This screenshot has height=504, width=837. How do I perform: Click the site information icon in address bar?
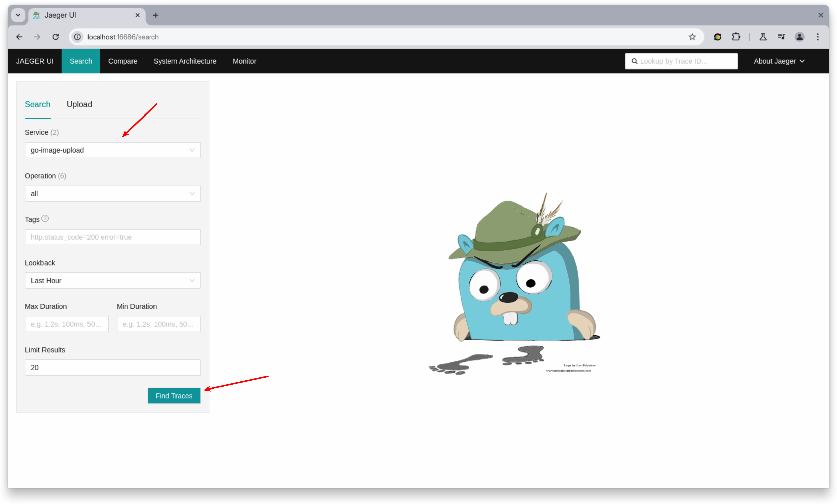tap(77, 37)
